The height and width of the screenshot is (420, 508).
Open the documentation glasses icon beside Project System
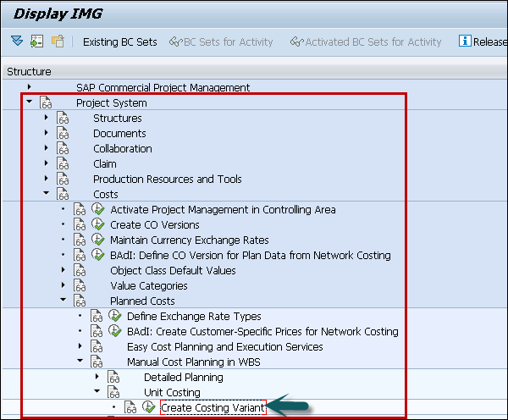click(46, 103)
